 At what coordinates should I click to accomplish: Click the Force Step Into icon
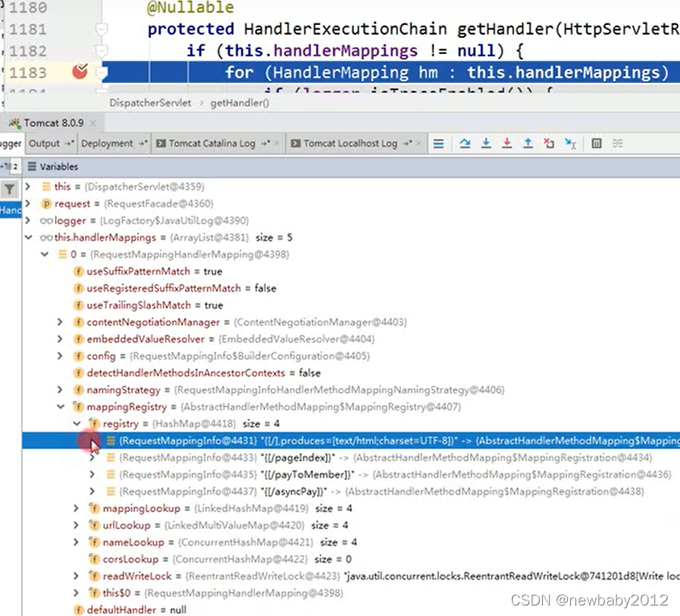click(507, 143)
